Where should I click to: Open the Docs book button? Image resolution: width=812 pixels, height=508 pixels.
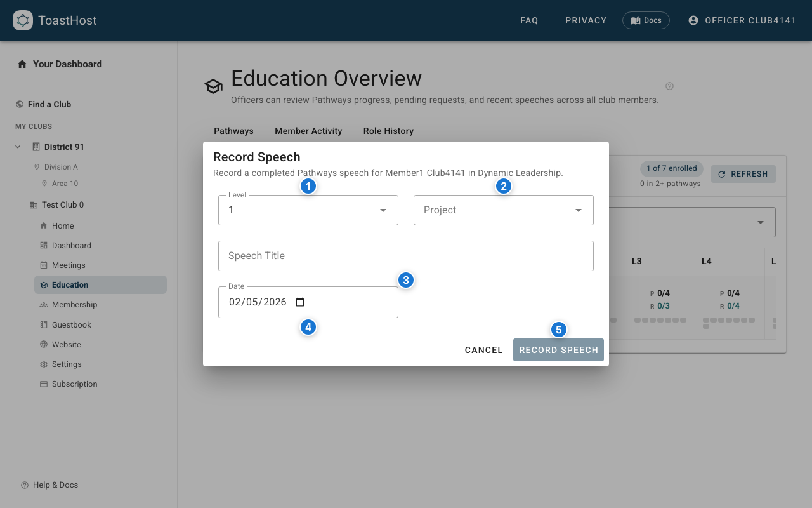tap(646, 20)
